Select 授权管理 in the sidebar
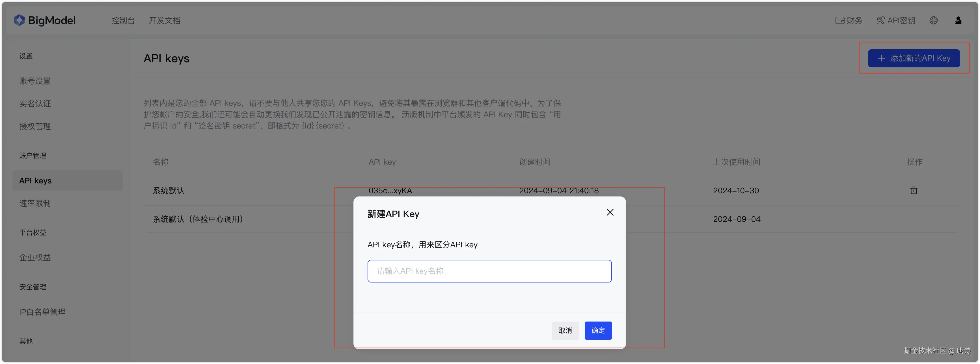Image resolution: width=980 pixels, height=364 pixels. point(35,127)
